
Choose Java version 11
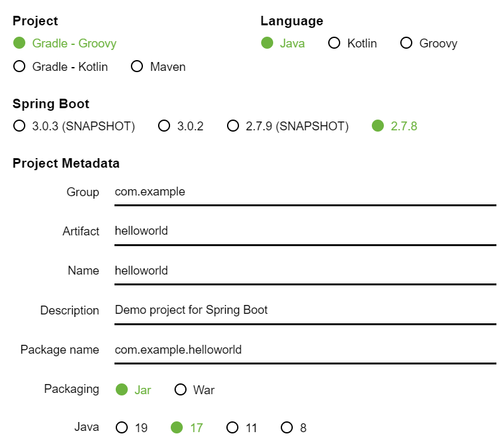click(x=233, y=428)
